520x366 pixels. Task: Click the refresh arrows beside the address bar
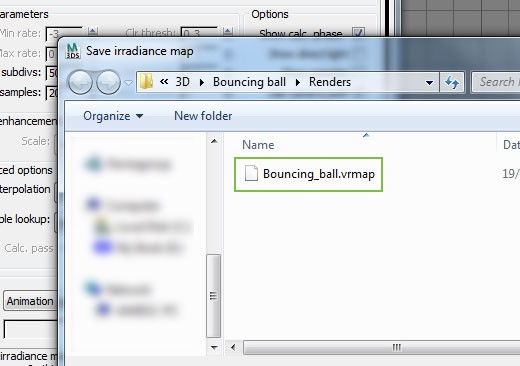452,82
